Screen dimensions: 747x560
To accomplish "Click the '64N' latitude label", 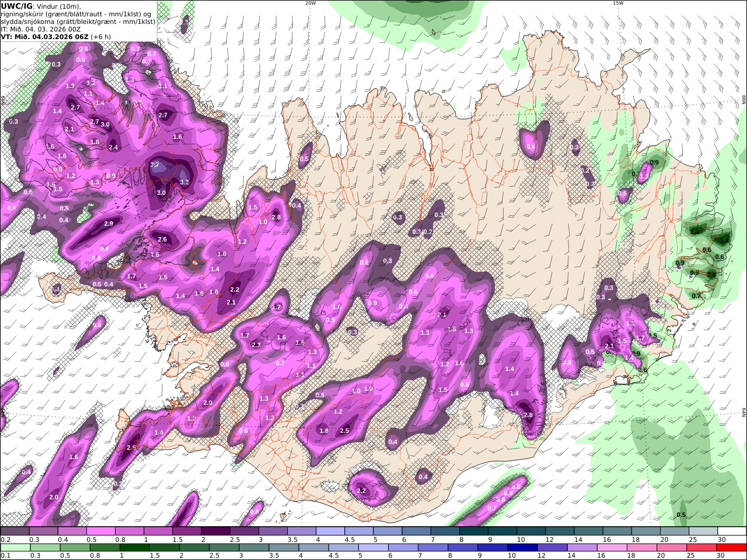I will pyautogui.click(x=743, y=412).
